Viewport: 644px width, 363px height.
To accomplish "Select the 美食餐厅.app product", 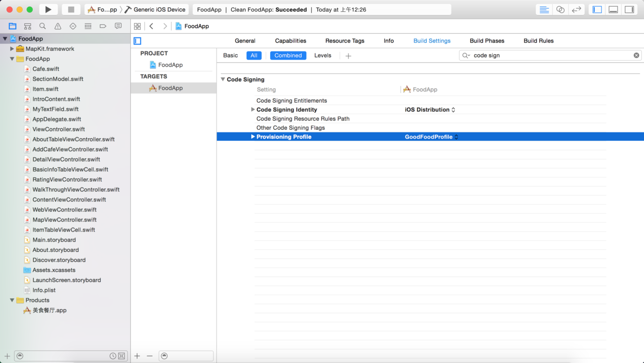I will [49, 310].
